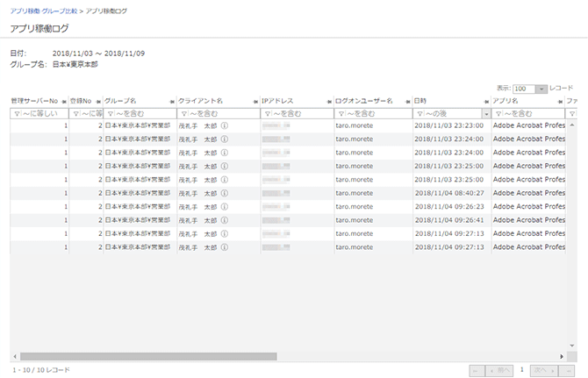
Task: Click the 次へ next page button
Action: coord(542,370)
